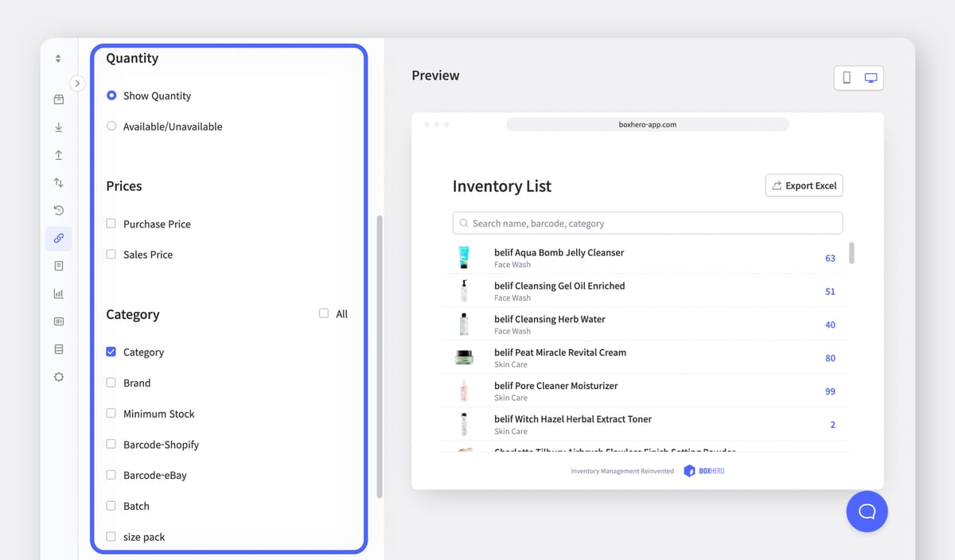Check the All categories checkbox
Screen dimensions: 955x560
324,313
